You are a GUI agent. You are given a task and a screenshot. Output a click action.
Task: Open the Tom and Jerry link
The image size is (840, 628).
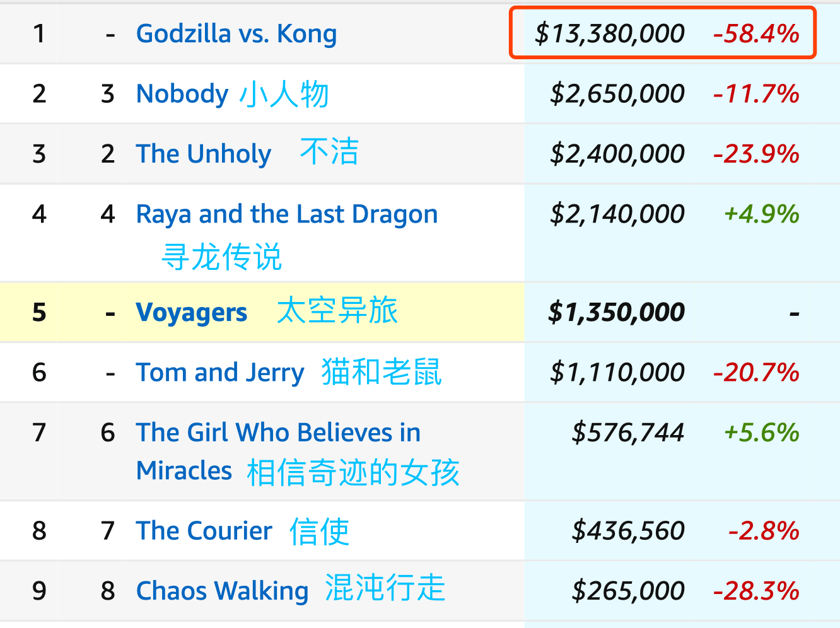220,373
